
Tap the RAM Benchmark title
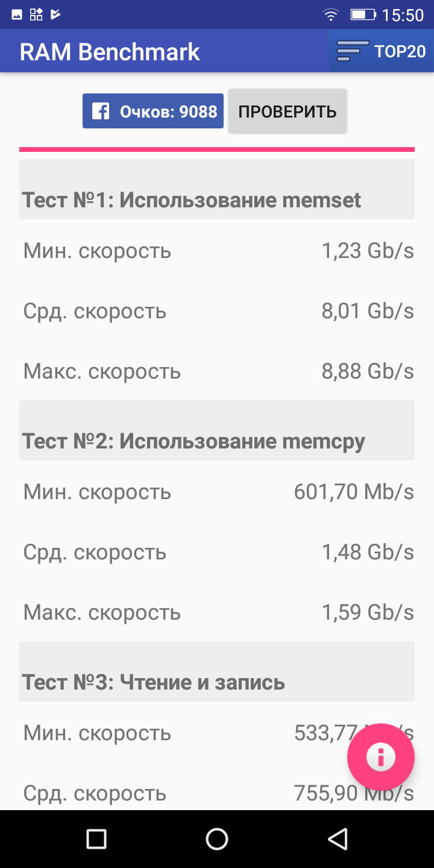tap(110, 52)
